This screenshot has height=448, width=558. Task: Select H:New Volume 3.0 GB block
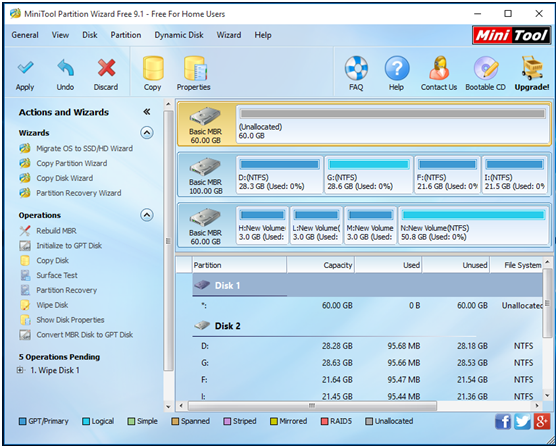(262, 226)
